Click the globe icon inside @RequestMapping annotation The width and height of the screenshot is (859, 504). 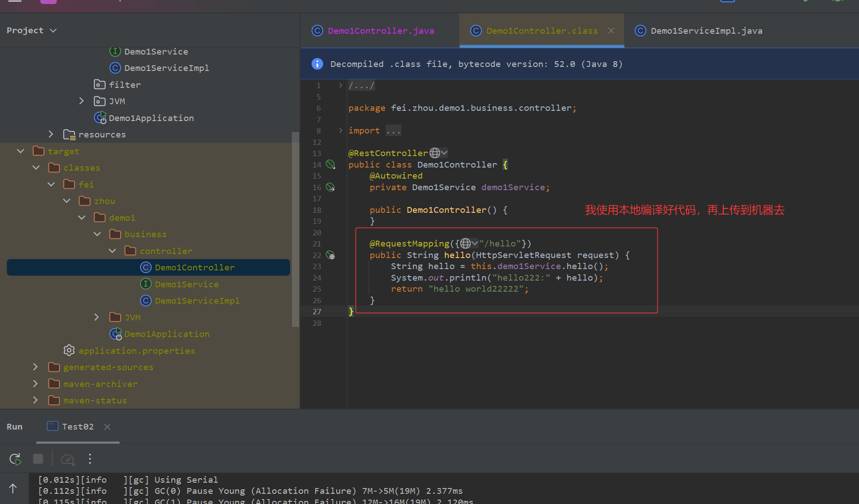coord(466,243)
